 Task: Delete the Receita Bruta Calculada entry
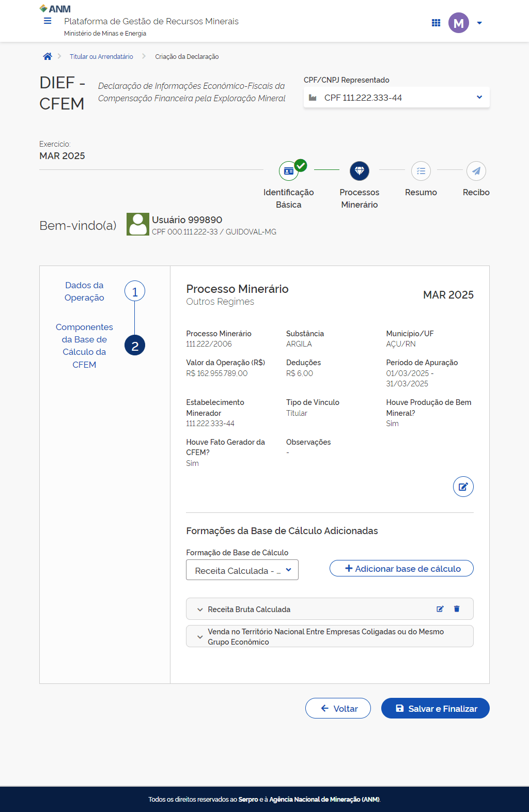coord(457,609)
